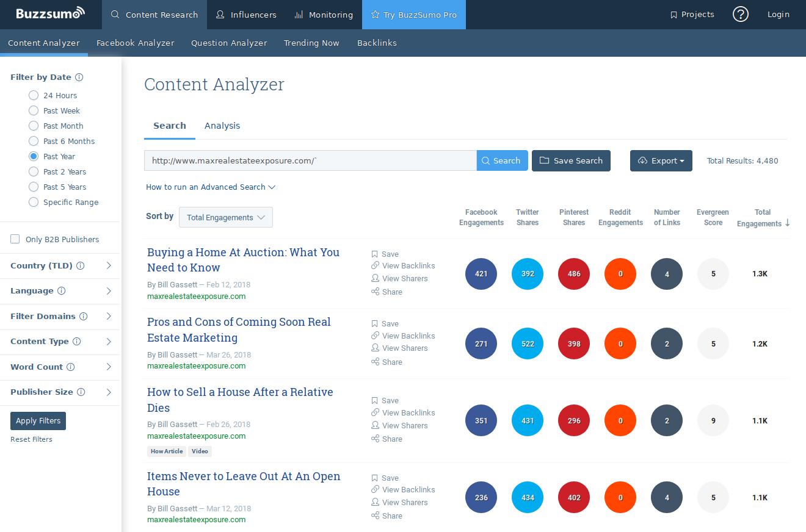Click the Video tag on Sell a House
Viewport: 806px width, 532px height.
click(200, 451)
